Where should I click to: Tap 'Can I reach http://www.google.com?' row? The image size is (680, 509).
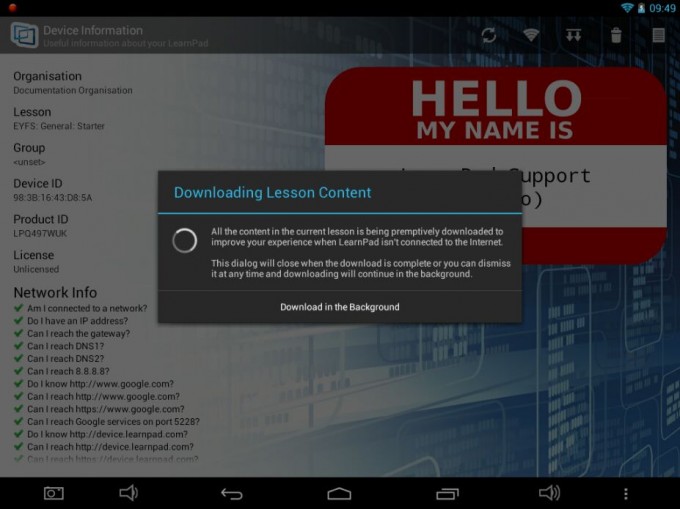(x=97, y=396)
